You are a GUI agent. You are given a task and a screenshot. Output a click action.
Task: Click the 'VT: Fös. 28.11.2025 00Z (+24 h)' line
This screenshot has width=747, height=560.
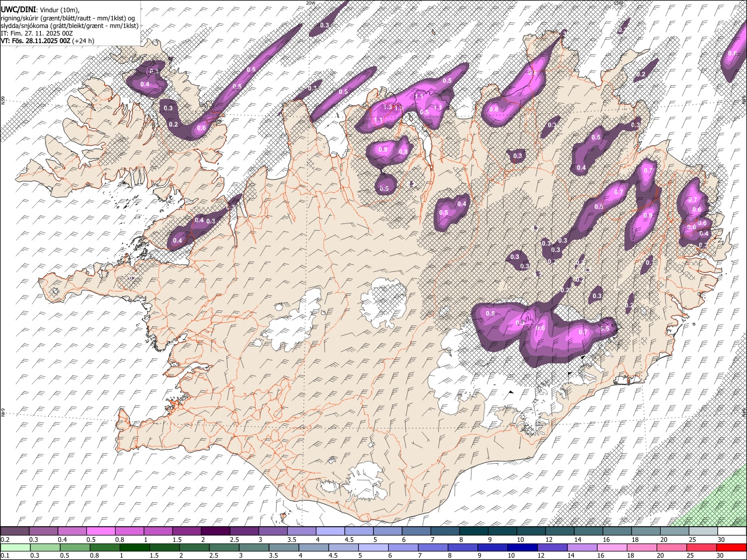pyautogui.click(x=47, y=41)
